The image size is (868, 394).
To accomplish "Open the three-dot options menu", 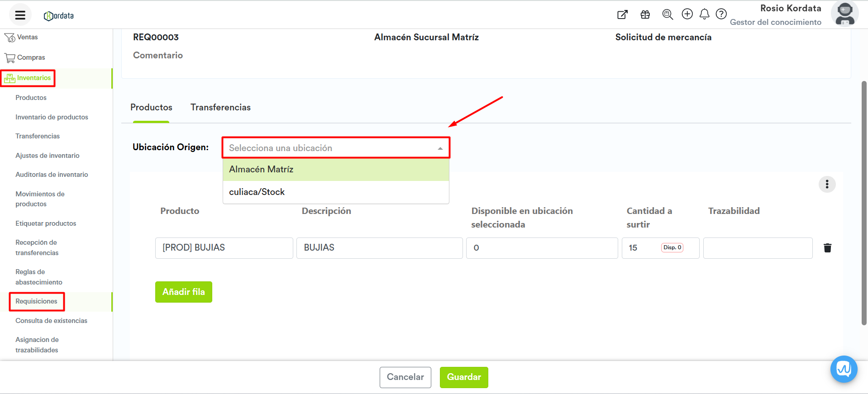I will click(x=827, y=184).
